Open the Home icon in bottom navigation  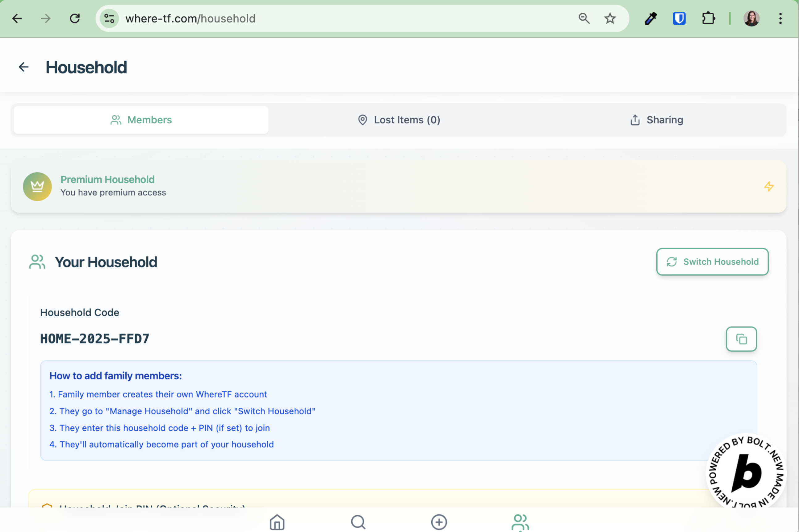277,522
